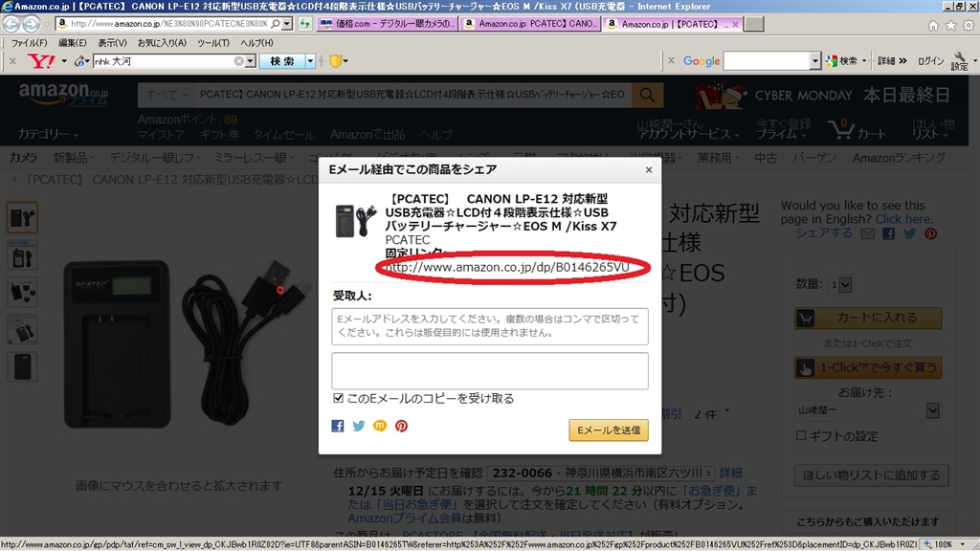Screen dimensions: 980x551
Task: Open the 編集(E) menu
Action: (73, 43)
